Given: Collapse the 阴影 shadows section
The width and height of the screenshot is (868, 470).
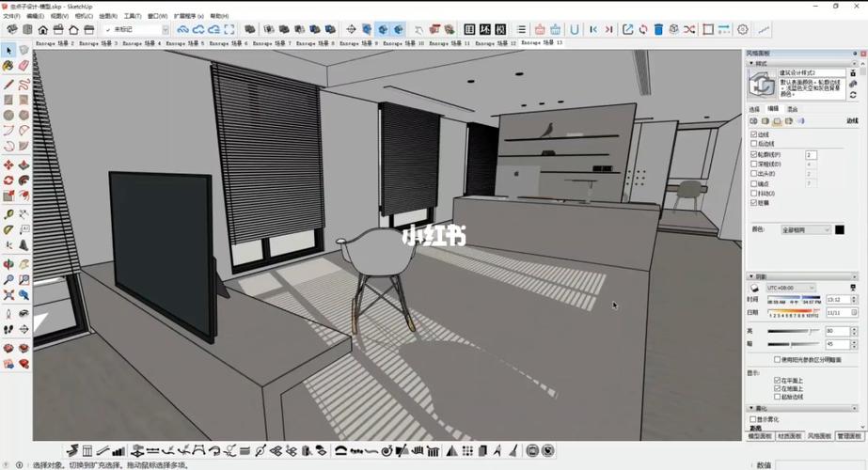Looking at the screenshot, I should [751, 276].
